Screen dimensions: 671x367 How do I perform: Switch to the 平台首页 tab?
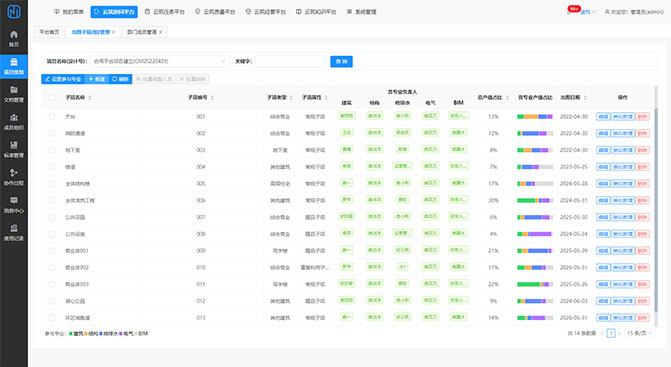tap(49, 32)
